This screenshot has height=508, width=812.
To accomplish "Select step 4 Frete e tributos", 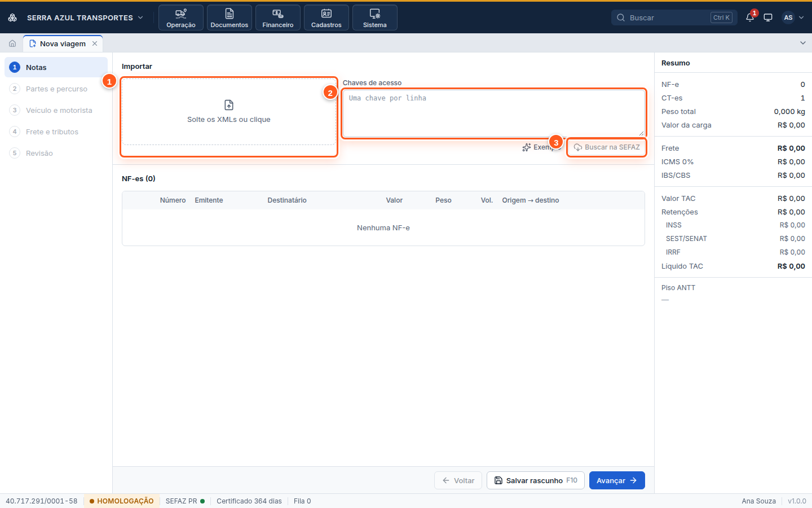I will [56, 132].
